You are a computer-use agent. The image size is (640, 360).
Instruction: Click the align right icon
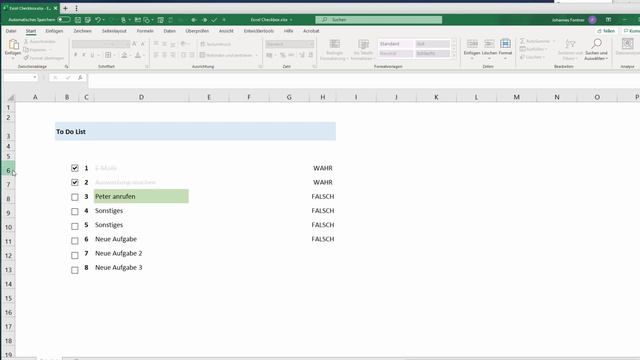[173, 55]
